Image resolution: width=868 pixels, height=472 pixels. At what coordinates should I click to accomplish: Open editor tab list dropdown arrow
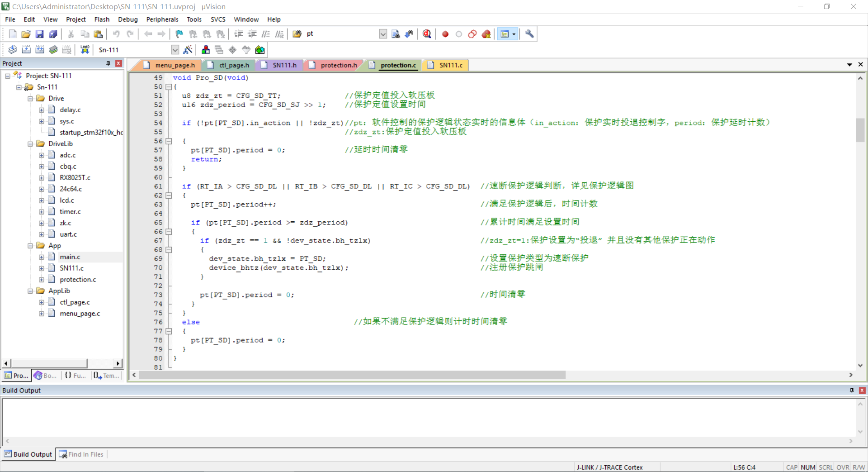coord(849,65)
